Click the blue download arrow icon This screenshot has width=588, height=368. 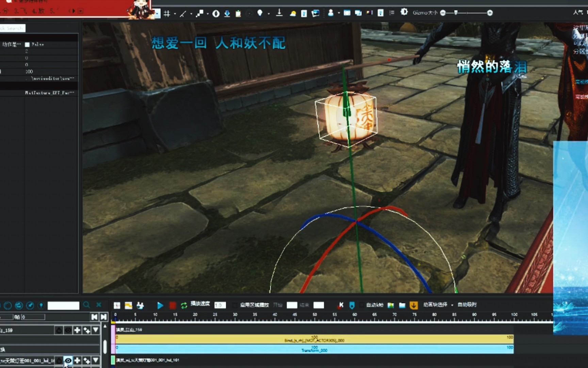coord(227,14)
